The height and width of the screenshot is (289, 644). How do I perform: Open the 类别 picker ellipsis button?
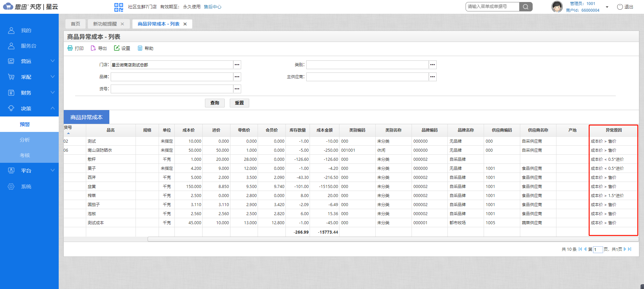click(x=432, y=65)
